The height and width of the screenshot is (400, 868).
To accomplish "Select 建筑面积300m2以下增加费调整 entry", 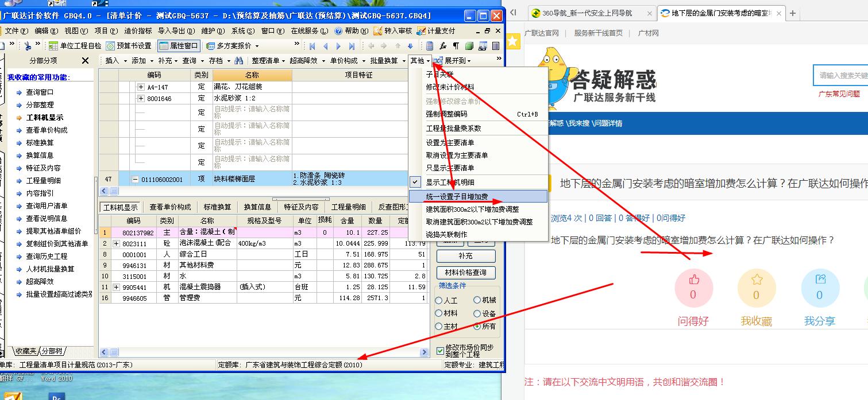I will coord(478,209).
